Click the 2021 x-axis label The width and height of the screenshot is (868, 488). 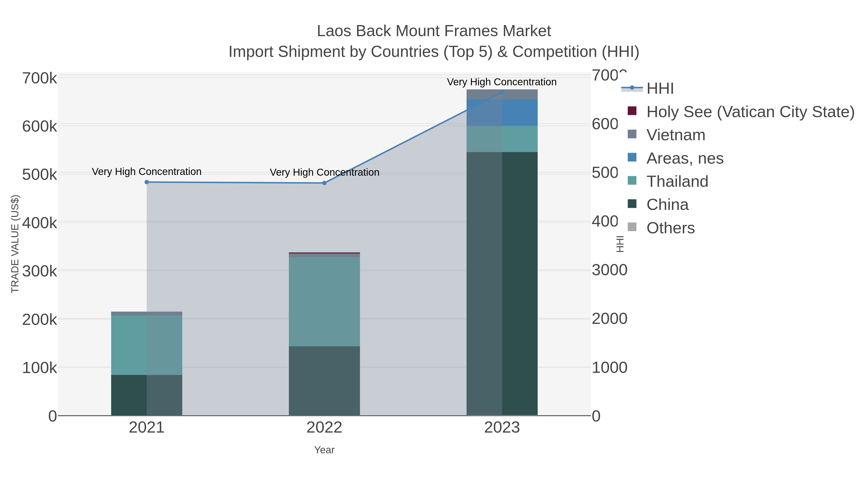click(x=147, y=428)
